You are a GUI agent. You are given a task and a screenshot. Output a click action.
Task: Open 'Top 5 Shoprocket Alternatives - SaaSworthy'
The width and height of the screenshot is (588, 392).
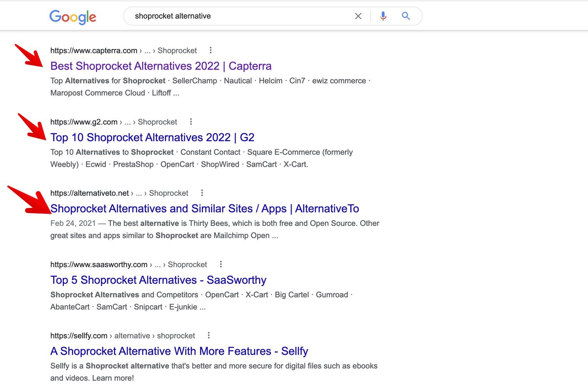tap(158, 280)
